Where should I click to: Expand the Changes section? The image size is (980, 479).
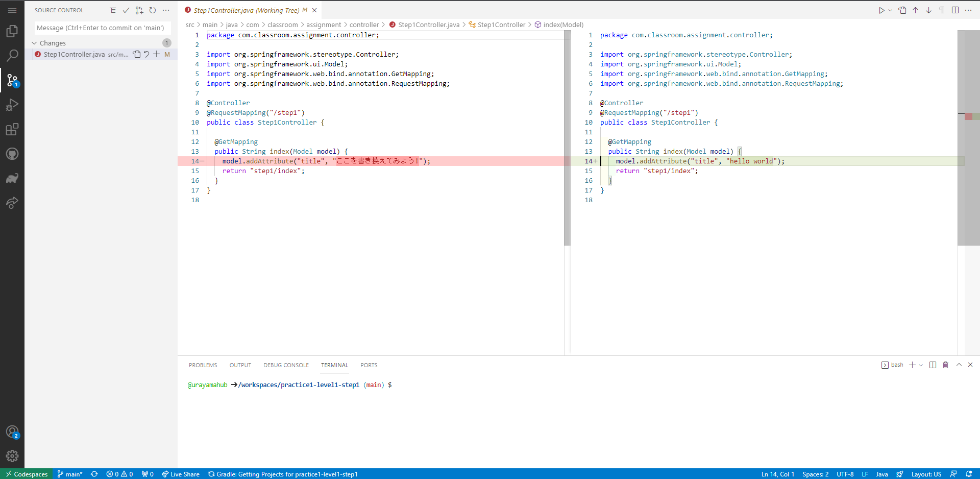(34, 43)
